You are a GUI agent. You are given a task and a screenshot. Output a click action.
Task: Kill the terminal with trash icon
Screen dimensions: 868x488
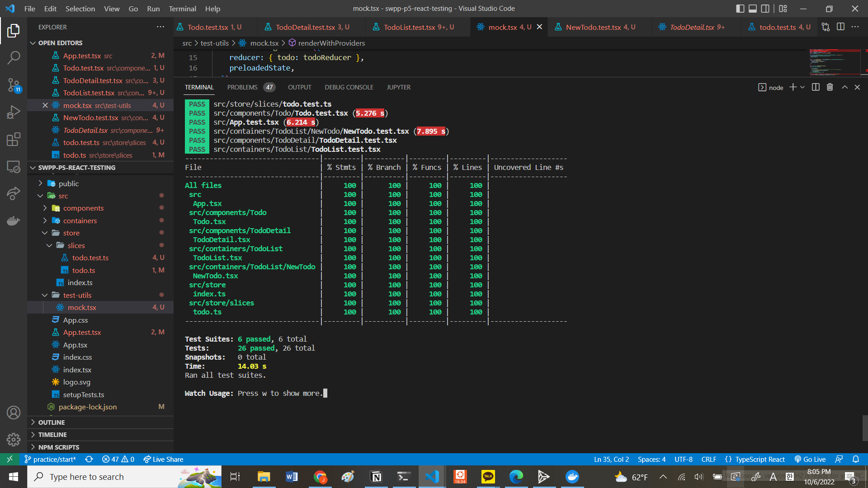coord(830,87)
